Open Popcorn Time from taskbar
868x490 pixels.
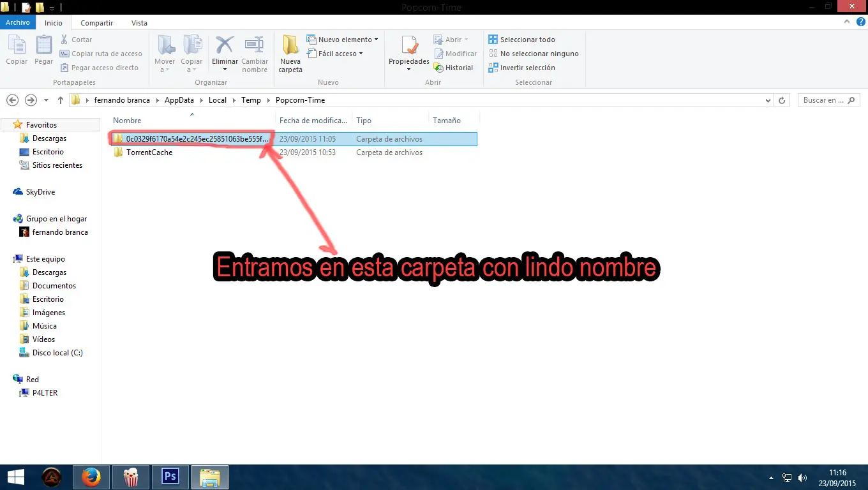coord(131,477)
